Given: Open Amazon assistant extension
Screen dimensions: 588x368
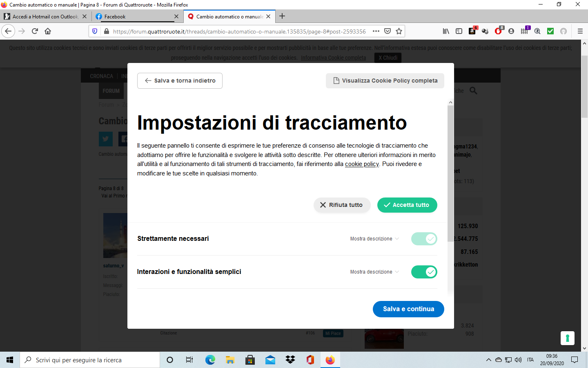Looking at the screenshot, I should point(472,31).
